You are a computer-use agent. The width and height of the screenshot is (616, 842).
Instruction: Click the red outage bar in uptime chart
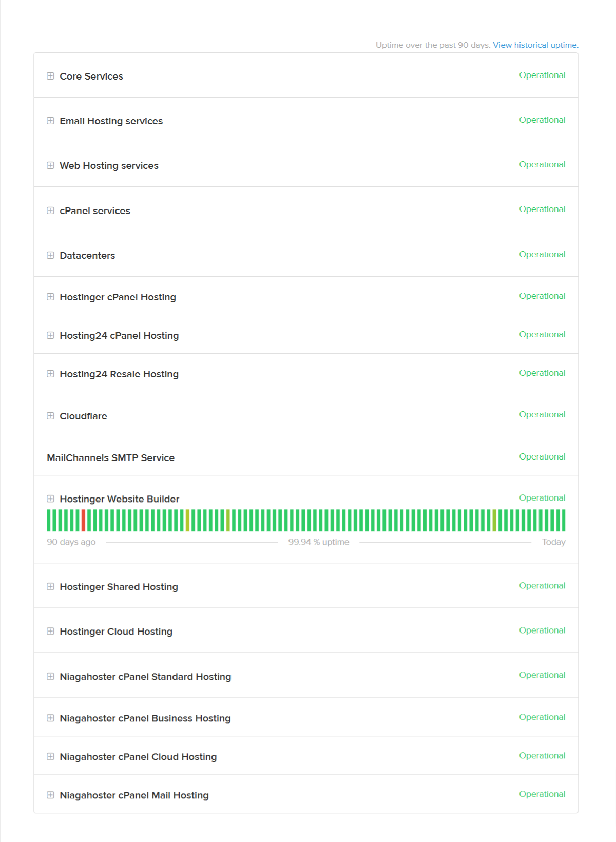coord(83,520)
